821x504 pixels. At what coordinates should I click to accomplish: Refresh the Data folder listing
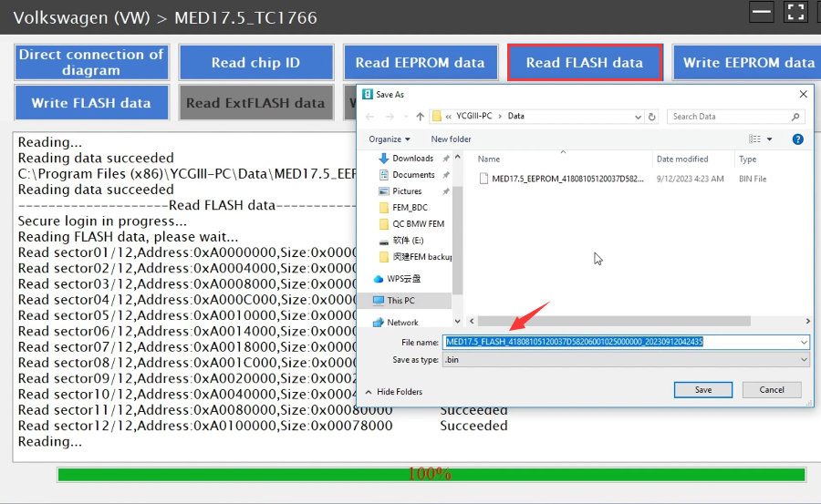(x=652, y=116)
